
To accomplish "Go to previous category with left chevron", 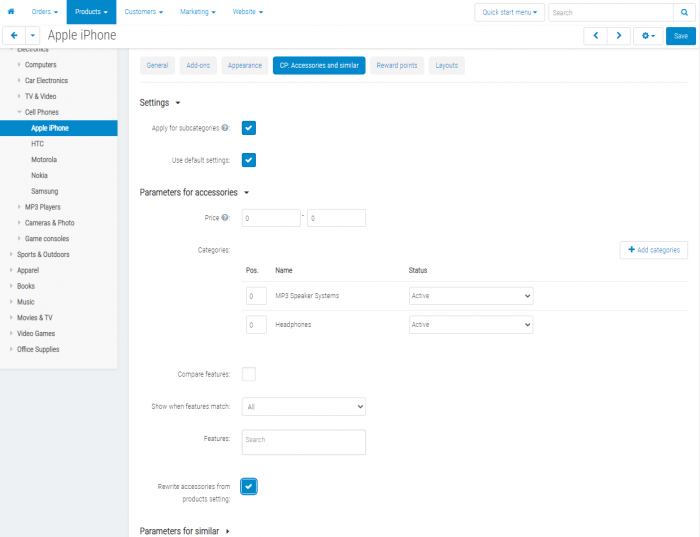I will click(596, 36).
